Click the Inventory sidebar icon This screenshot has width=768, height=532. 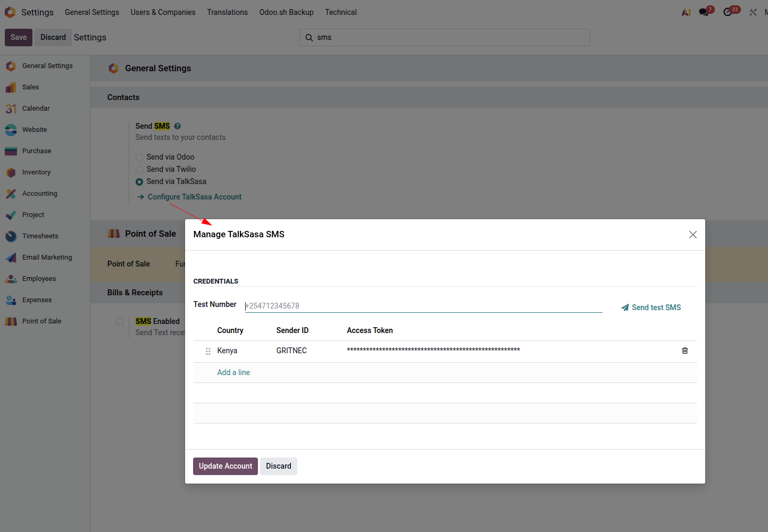coord(11,172)
